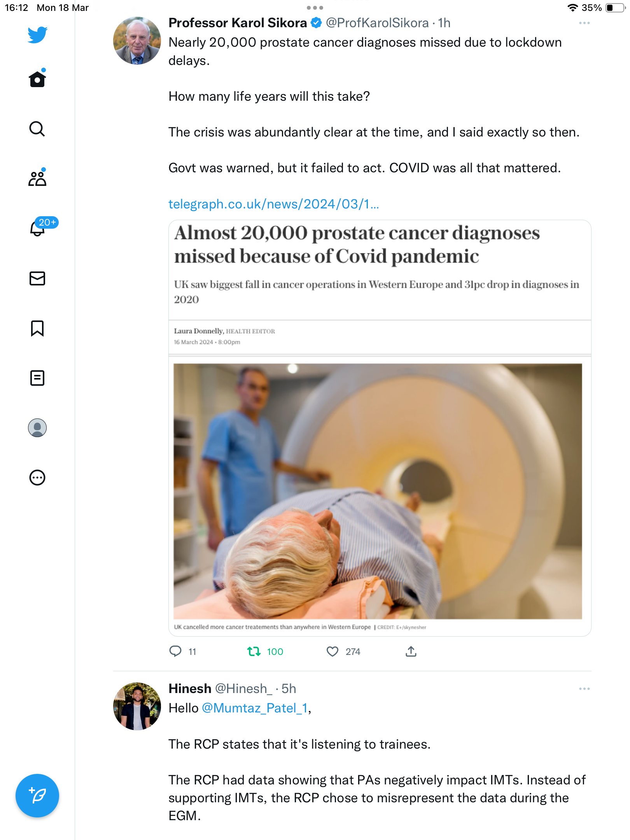630x840 pixels.
Task: Open the @Hinesh_ handle
Action: tap(243, 688)
